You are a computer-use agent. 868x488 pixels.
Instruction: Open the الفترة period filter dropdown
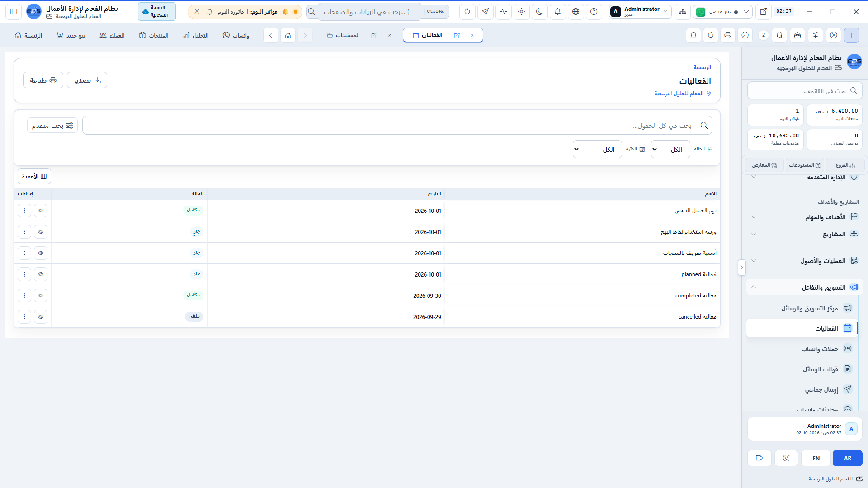(597, 149)
